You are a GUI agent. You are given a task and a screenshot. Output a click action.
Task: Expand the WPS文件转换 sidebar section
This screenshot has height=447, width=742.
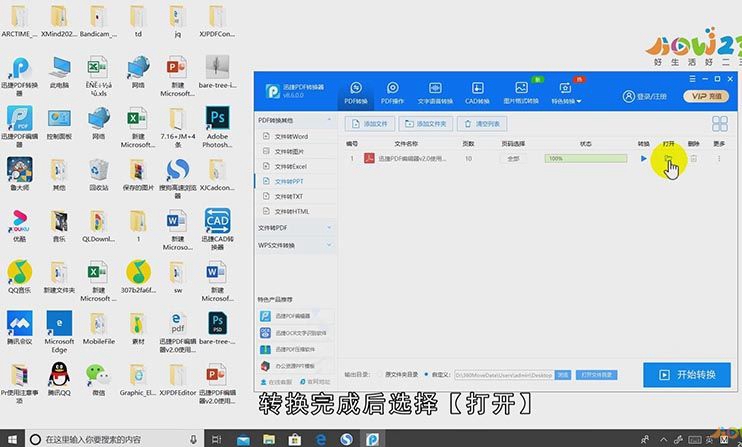pos(296,245)
